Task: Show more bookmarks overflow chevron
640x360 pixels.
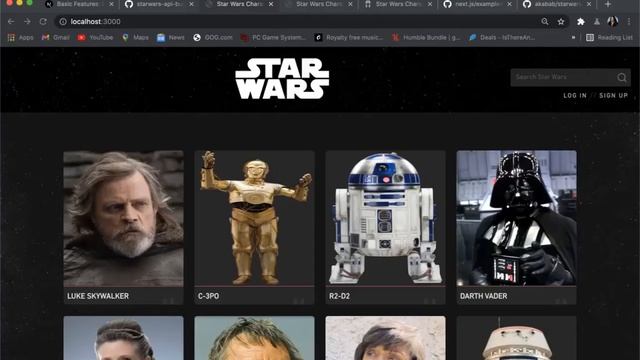Action: click(x=573, y=38)
